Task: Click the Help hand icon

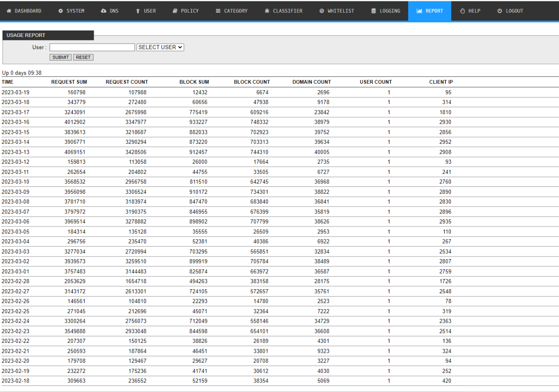Action: pos(463,11)
